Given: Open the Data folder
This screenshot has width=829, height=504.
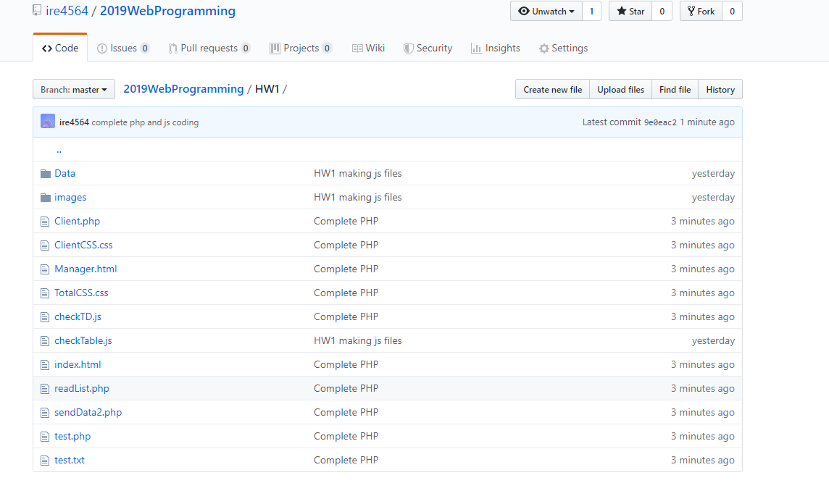Looking at the screenshot, I should (64, 173).
